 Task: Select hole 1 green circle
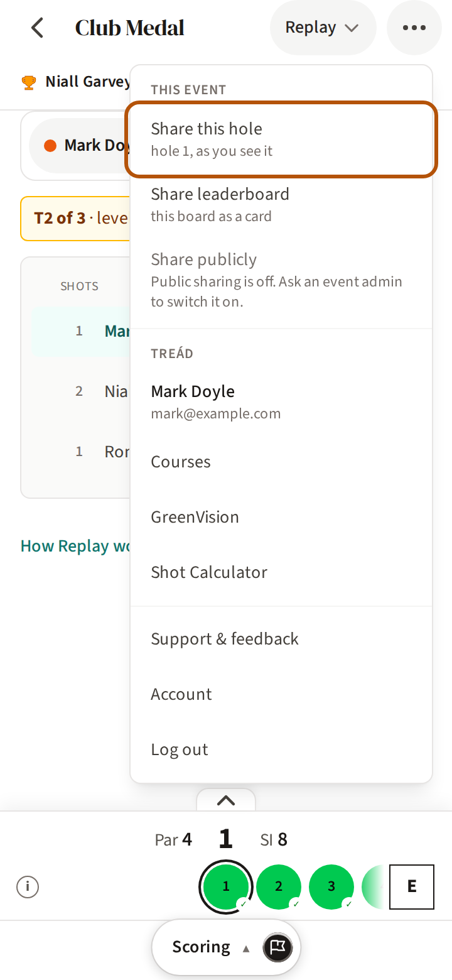point(226,887)
